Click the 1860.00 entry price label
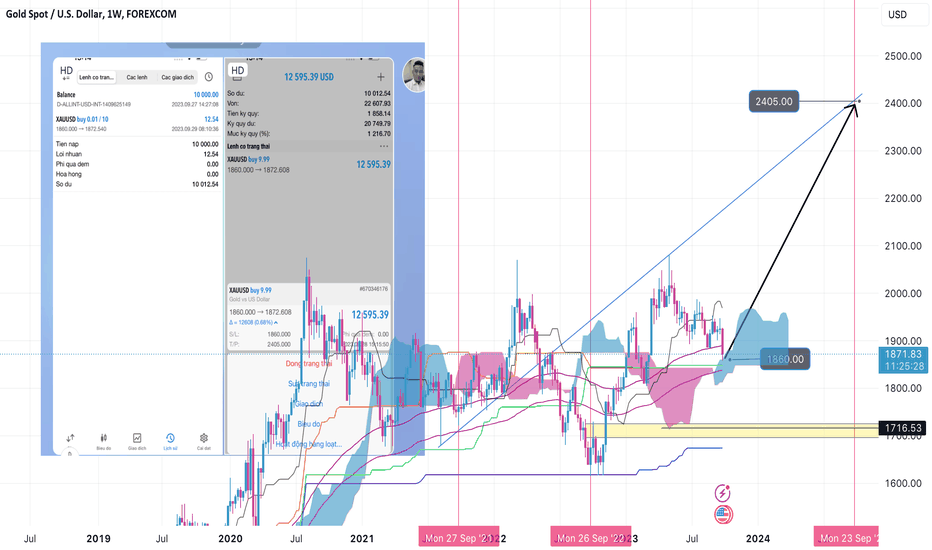The image size is (932, 550). pos(785,359)
